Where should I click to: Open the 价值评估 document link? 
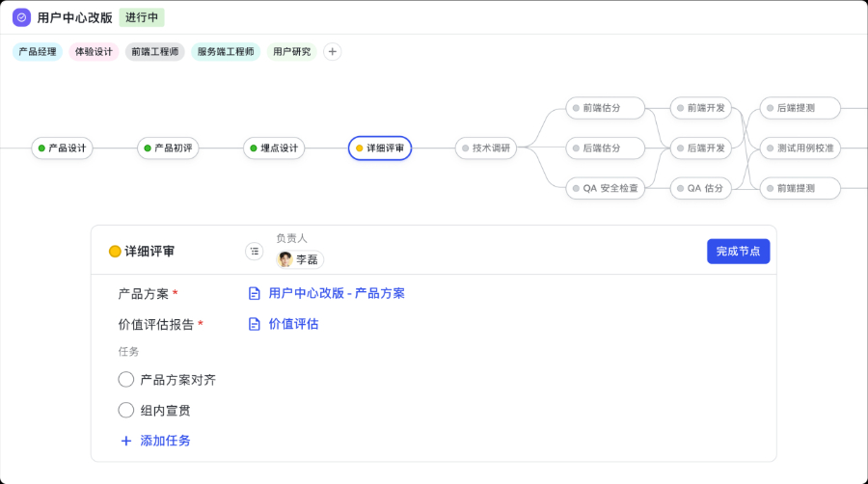click(293, 324)
